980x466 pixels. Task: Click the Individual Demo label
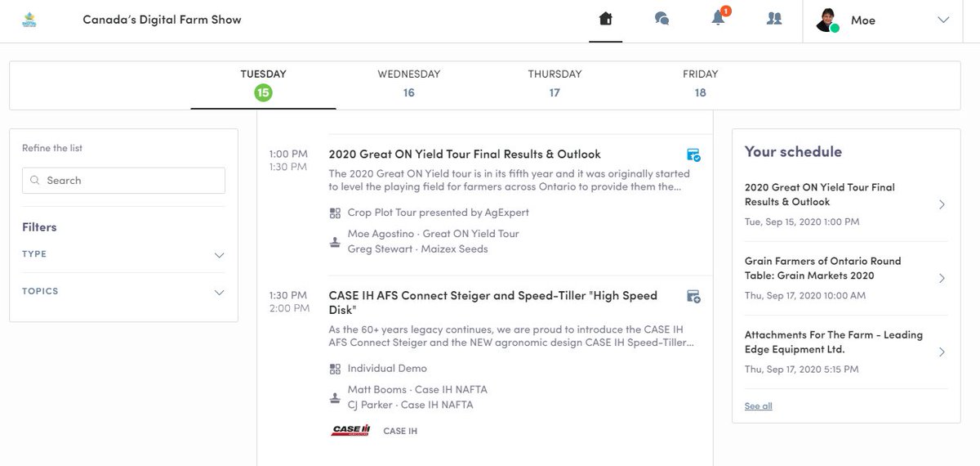[387, 369]
